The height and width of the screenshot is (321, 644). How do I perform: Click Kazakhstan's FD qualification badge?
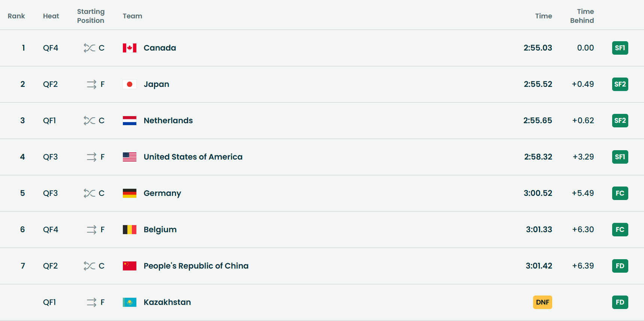(x=620, y=302)
